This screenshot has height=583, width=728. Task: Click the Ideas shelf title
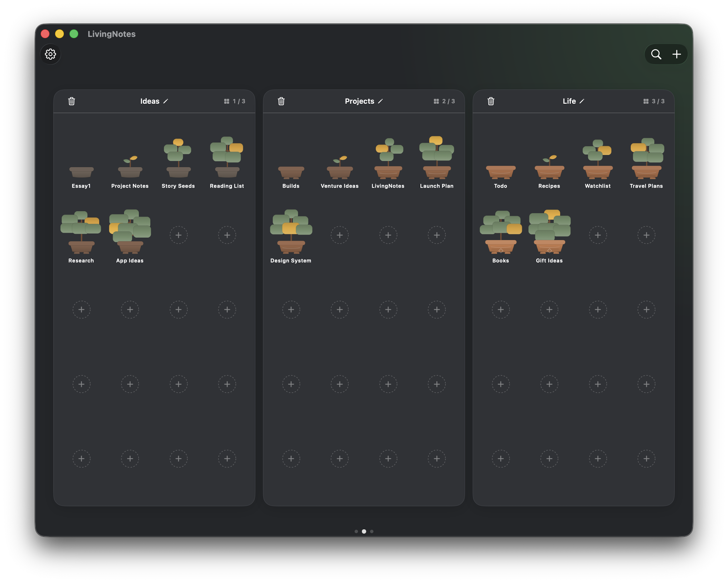[150, 101]
